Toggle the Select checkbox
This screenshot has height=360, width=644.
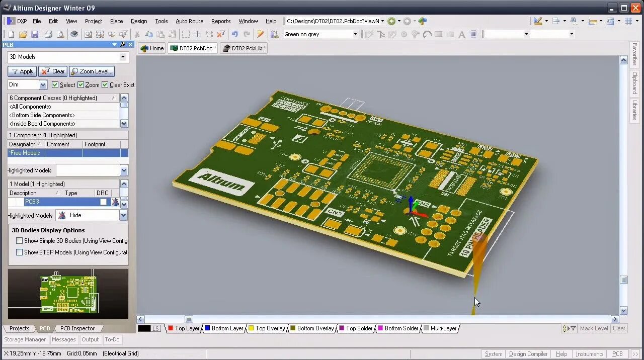(55, 85)
